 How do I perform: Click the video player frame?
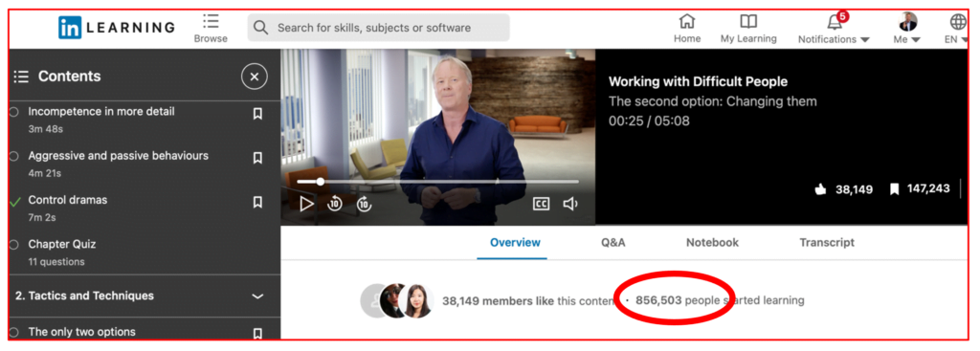437,137
